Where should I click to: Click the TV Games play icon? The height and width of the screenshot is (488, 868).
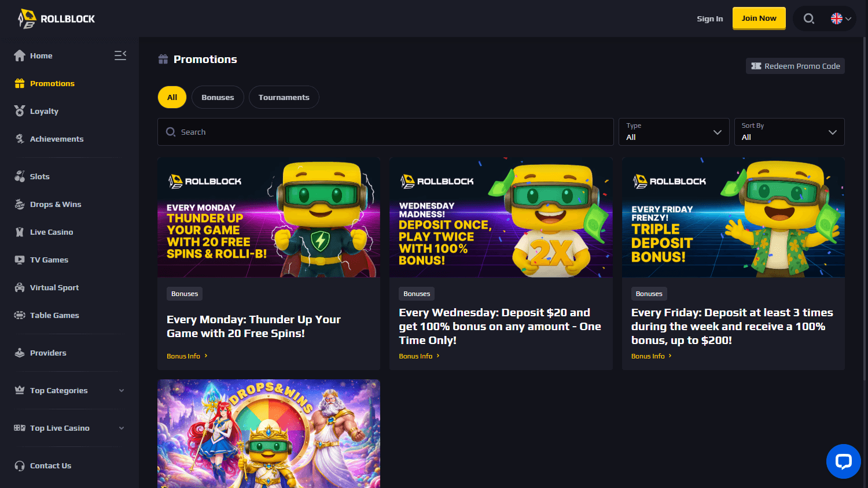coord(20,260)
